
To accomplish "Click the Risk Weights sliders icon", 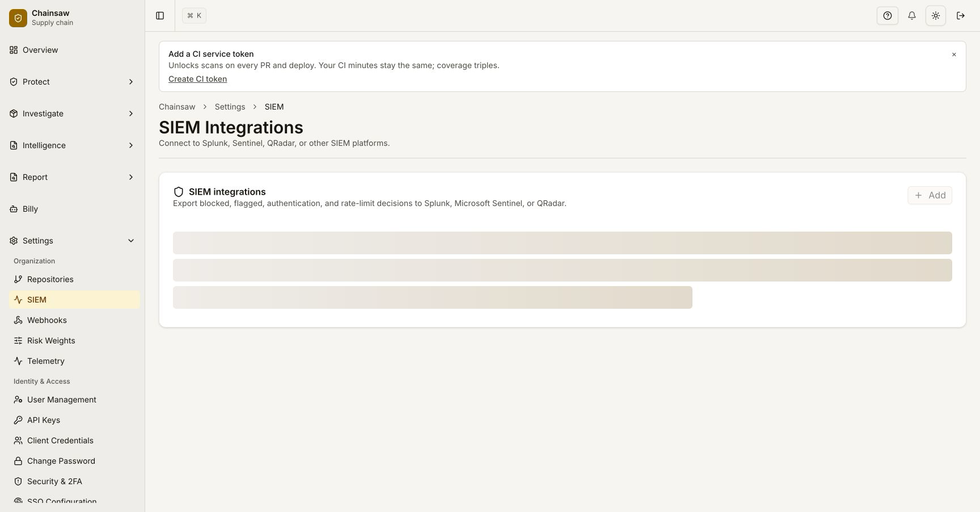I will coord(18,341).
